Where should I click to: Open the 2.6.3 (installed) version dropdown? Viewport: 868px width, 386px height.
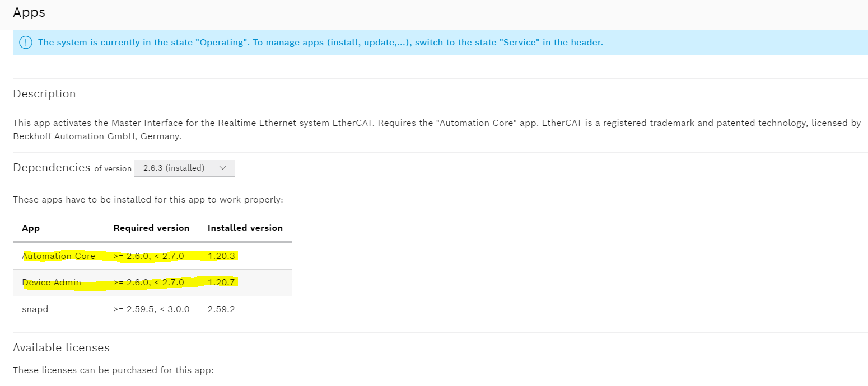coord(184,168)
